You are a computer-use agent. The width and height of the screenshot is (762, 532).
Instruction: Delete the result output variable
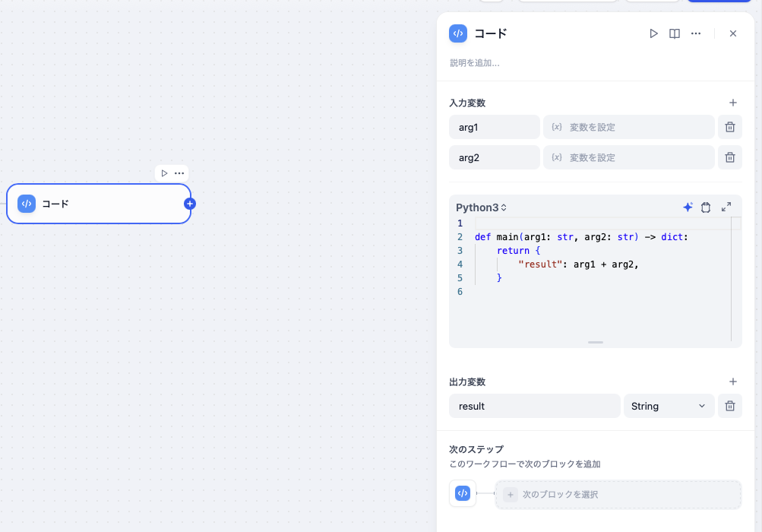pyautogui.click(x=730, y=406)
